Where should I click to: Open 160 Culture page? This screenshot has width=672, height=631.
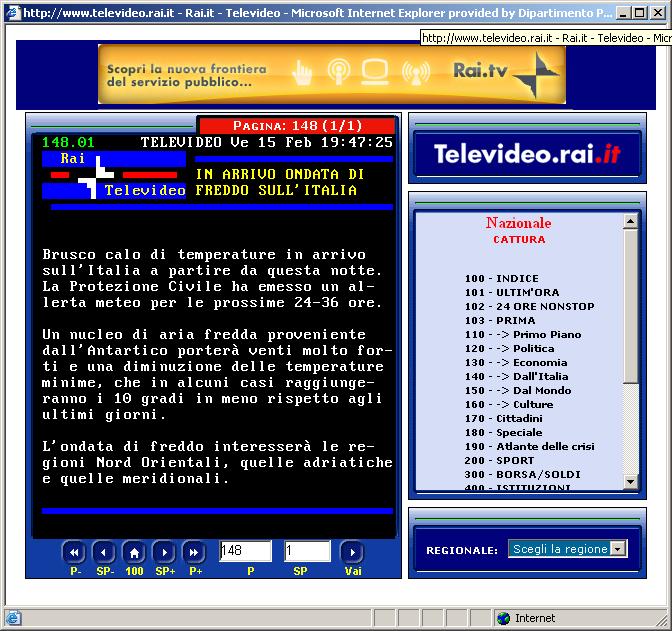[x=509, y=405]
